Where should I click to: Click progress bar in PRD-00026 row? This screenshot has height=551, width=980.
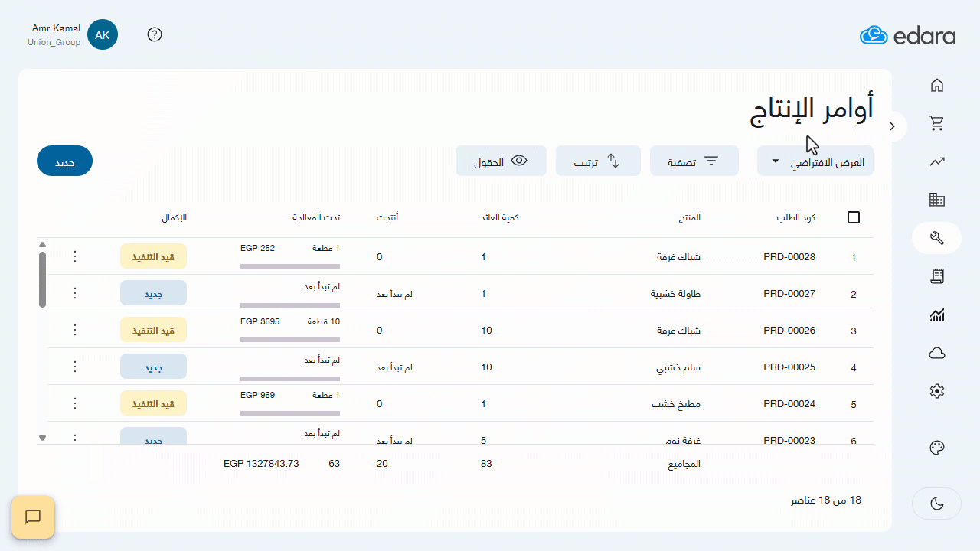[290, 340]
